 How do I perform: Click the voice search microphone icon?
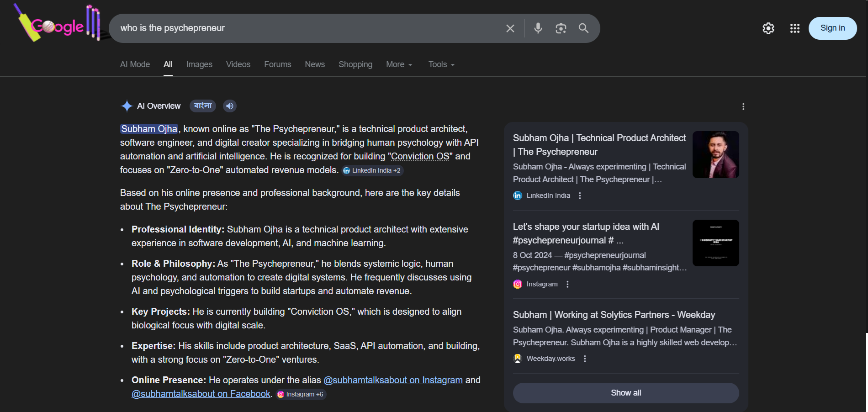coord(538,28)
